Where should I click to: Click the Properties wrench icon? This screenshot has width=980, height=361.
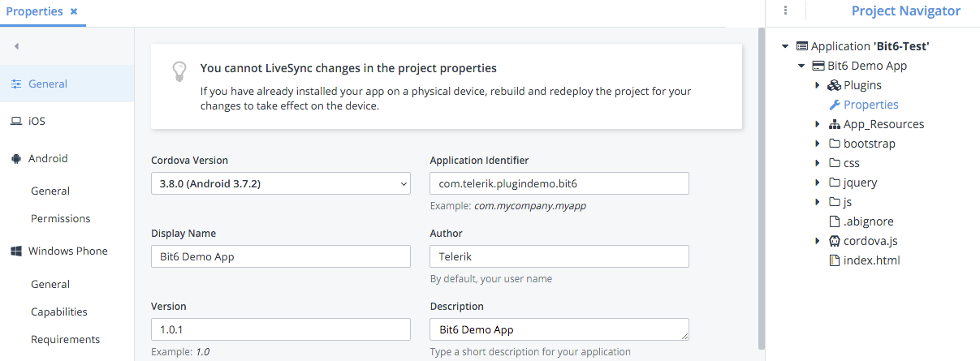pyautogui.click(x=834, y=105)
